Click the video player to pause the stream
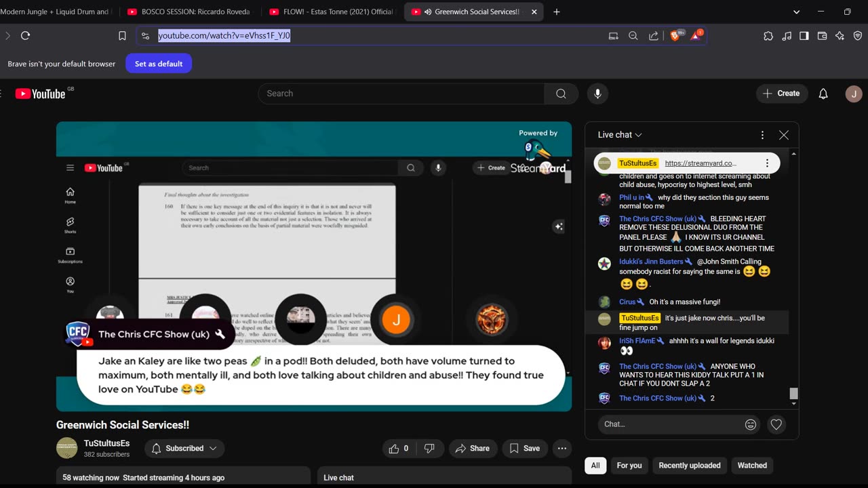 314,266
